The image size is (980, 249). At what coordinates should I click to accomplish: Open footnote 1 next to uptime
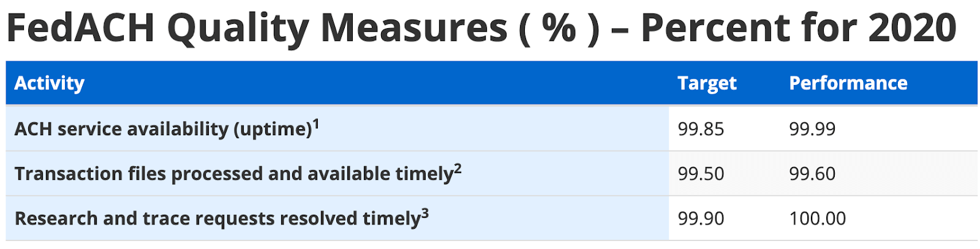pos(316,124)
